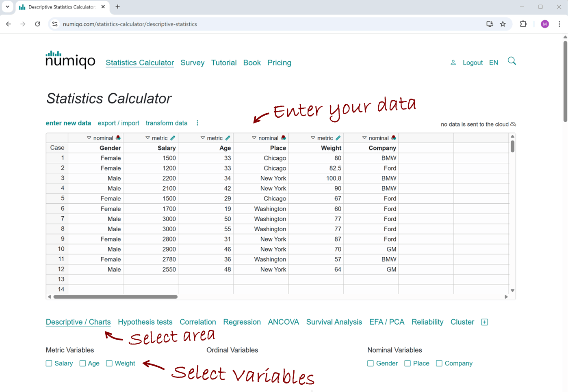Open the Correlation analysis tab
Viewport: 568px width, 392px height.
pos(198,322)
